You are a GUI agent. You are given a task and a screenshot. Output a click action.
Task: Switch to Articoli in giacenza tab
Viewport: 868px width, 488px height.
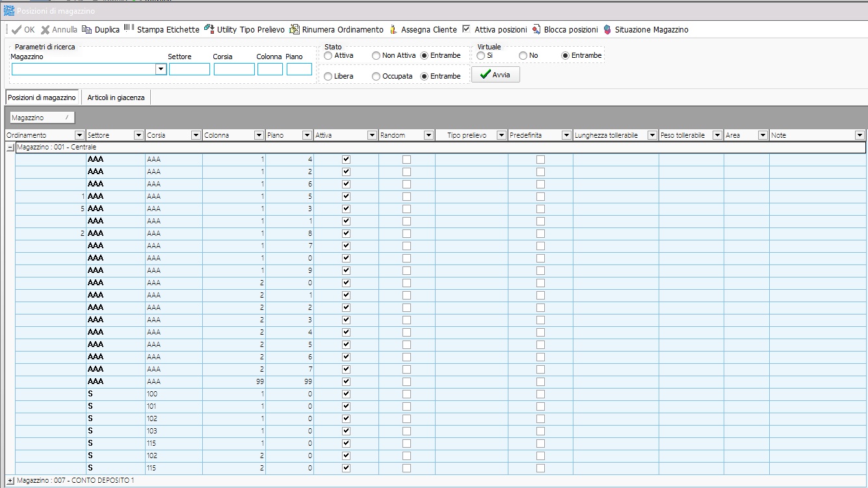click(116, 97)
